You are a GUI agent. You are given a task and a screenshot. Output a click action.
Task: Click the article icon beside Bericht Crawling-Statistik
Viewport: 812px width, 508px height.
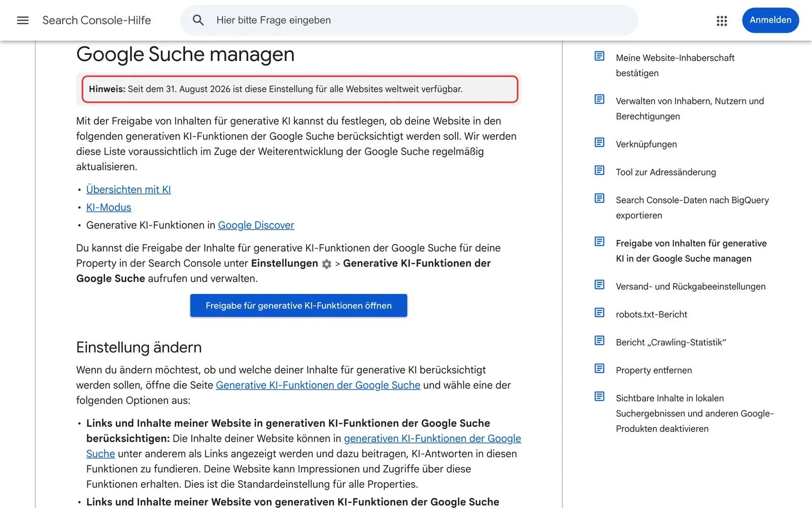599,340
